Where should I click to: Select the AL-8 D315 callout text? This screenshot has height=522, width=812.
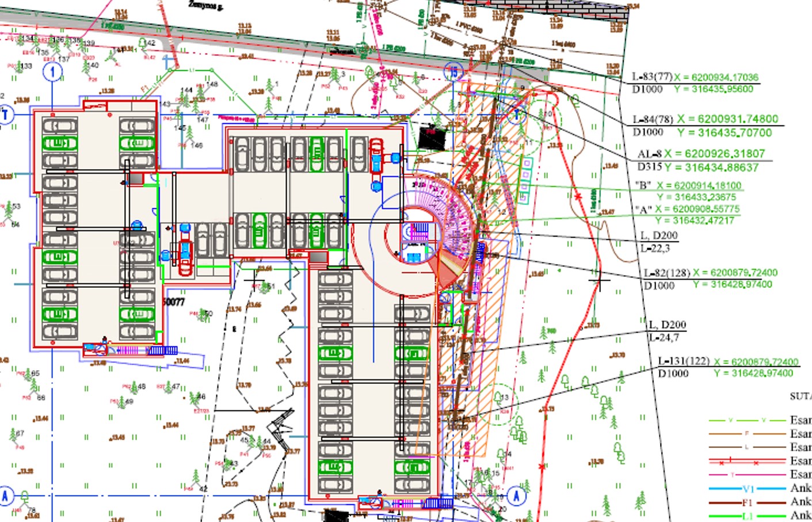[649, 161]
